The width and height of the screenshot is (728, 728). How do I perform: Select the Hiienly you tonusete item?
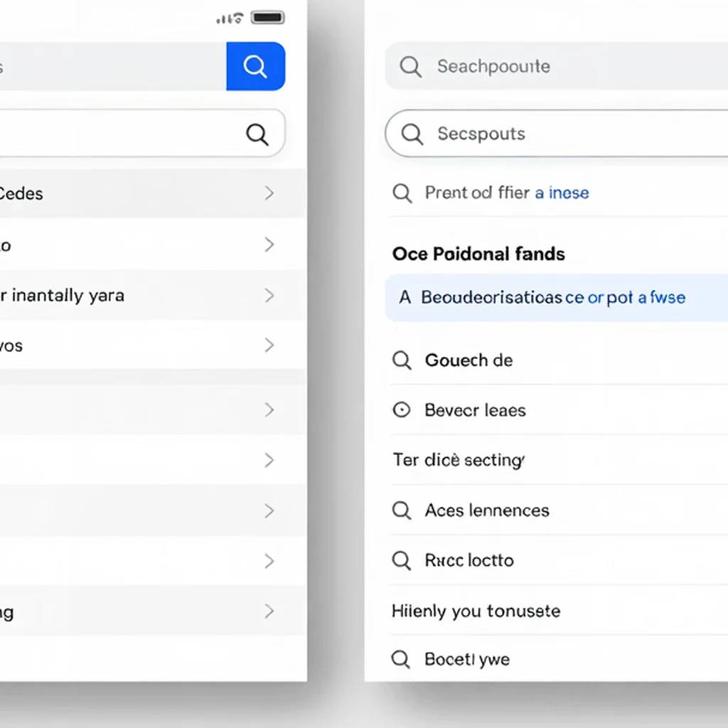pyautogui.click(x=476, y=611)
